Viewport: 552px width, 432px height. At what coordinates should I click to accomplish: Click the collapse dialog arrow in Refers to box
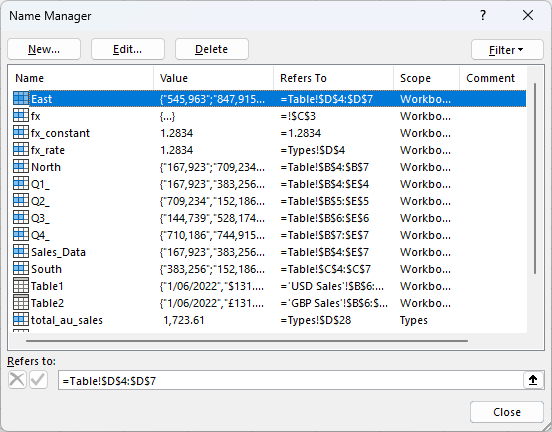[x=533, y=380]
